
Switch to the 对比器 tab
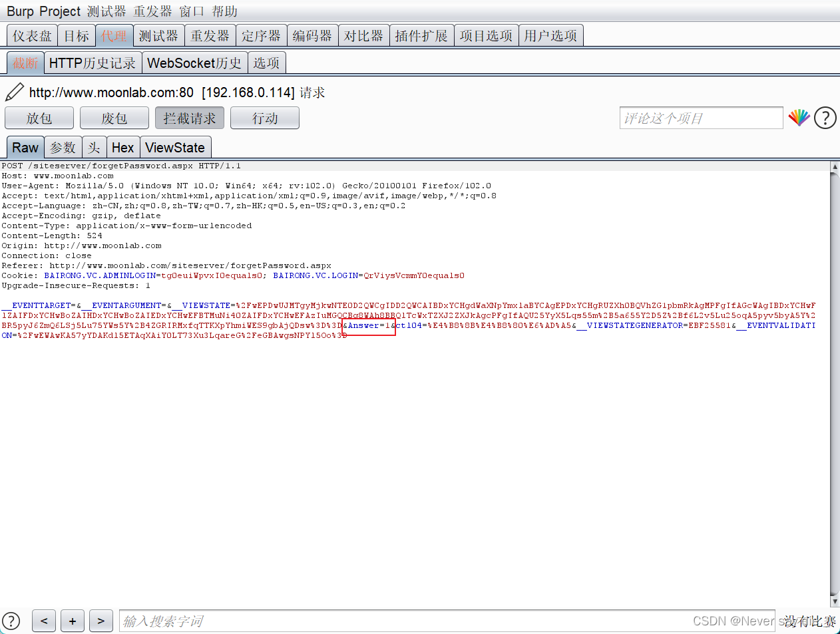click(363, 36)
